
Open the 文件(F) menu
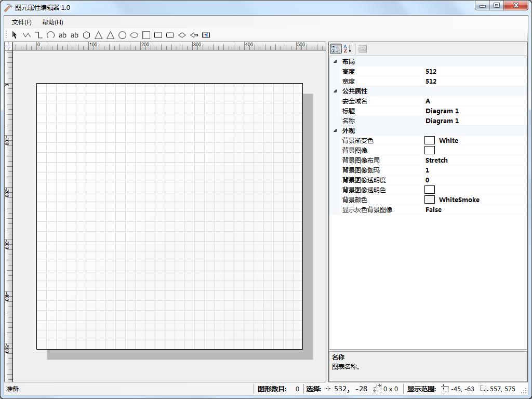[x=22, y=22]
